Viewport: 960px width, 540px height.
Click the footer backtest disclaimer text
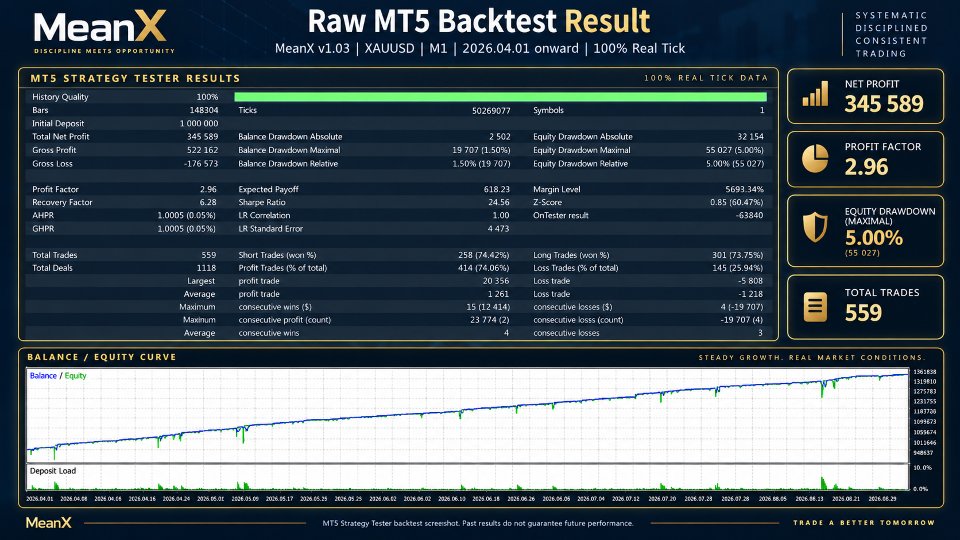tap(478, 523)
